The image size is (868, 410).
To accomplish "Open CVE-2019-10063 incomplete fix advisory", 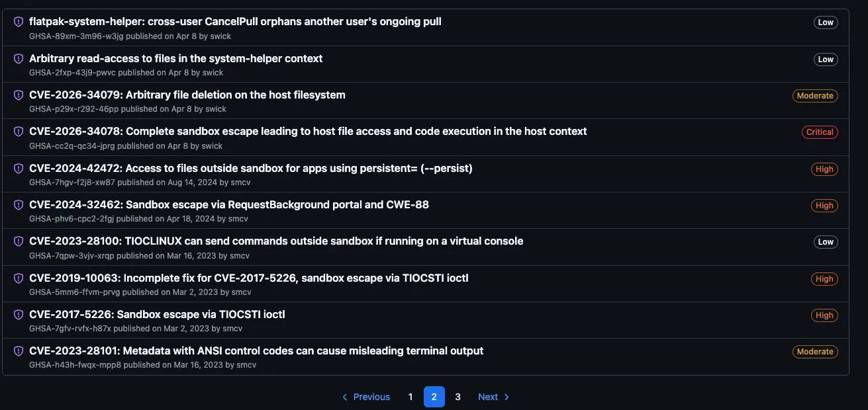I will [x=249, y=278].
